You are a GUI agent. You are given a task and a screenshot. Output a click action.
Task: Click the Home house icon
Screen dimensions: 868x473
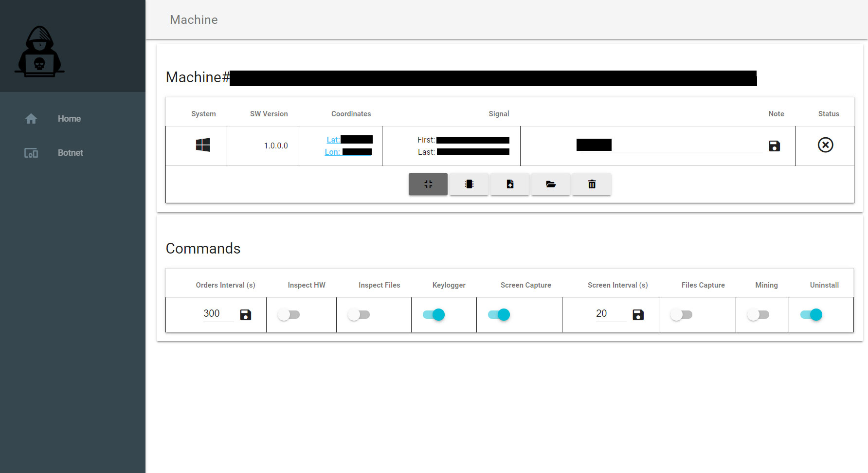coord(31,119)
